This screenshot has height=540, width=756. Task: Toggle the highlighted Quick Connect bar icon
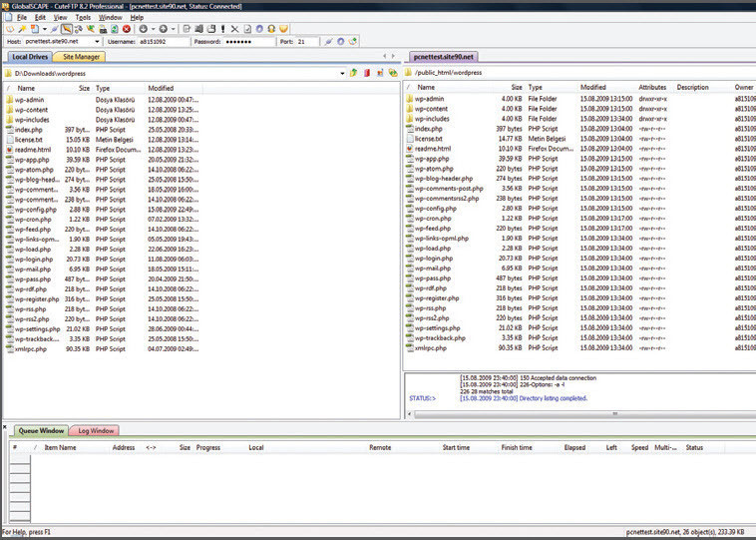pyautogui.click(x=67, y=29)
